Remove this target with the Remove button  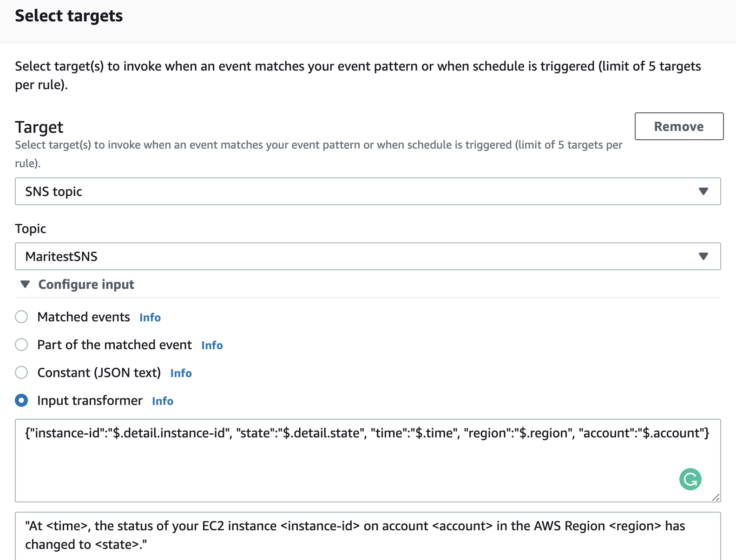tap(678, 126)
